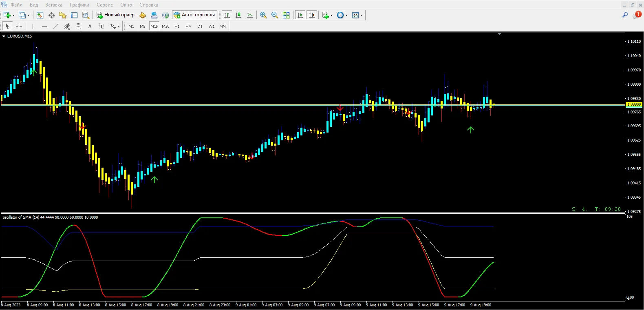Select the text tool A
This screenshot has width=644, height=310.
tap(90, 26)
